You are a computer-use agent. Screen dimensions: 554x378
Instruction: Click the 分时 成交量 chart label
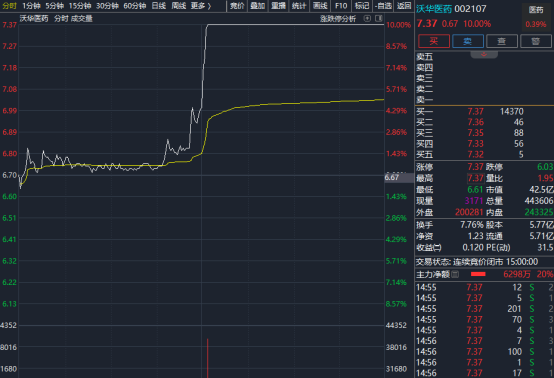[x=73, y=18]
